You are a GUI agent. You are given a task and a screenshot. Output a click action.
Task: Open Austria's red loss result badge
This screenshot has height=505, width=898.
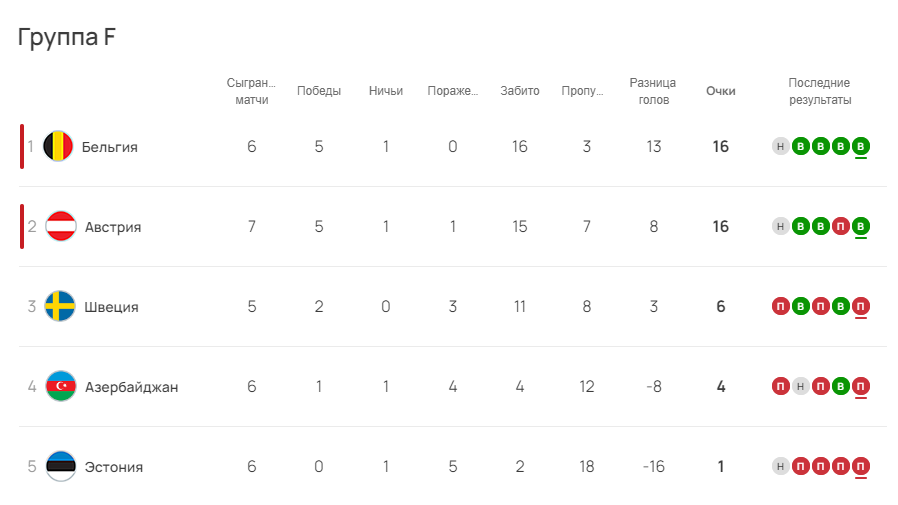click(x=840, y=227)
